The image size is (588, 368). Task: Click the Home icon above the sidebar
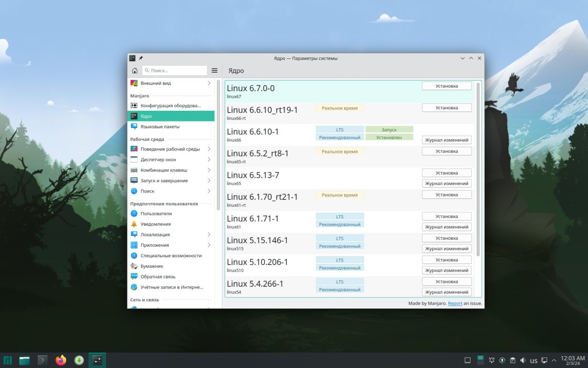pyautogui.click(x=135, y=70)
